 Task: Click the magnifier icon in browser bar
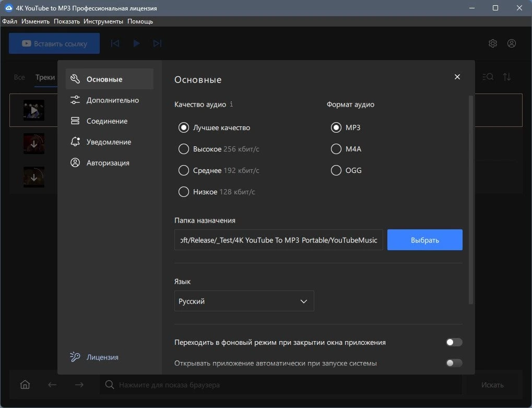[x=109, y=384]
